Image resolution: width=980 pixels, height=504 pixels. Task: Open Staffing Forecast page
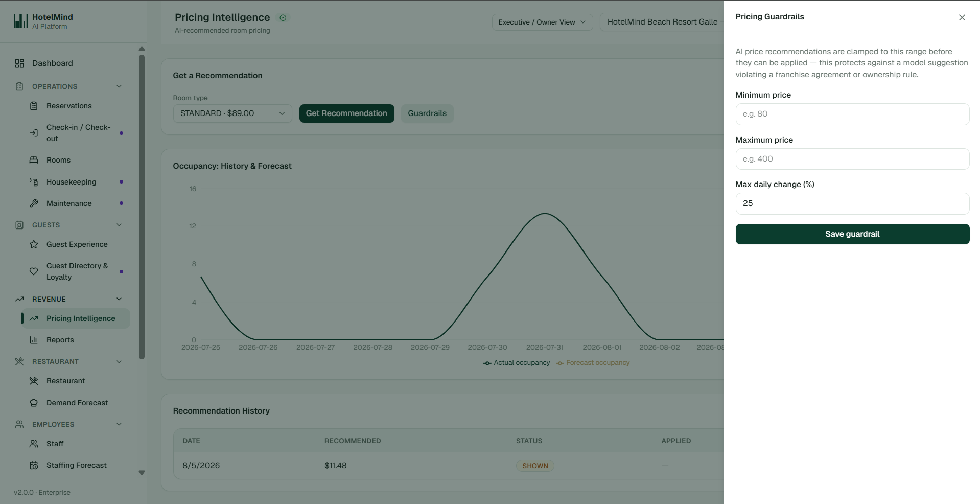(x=77, y=465)
